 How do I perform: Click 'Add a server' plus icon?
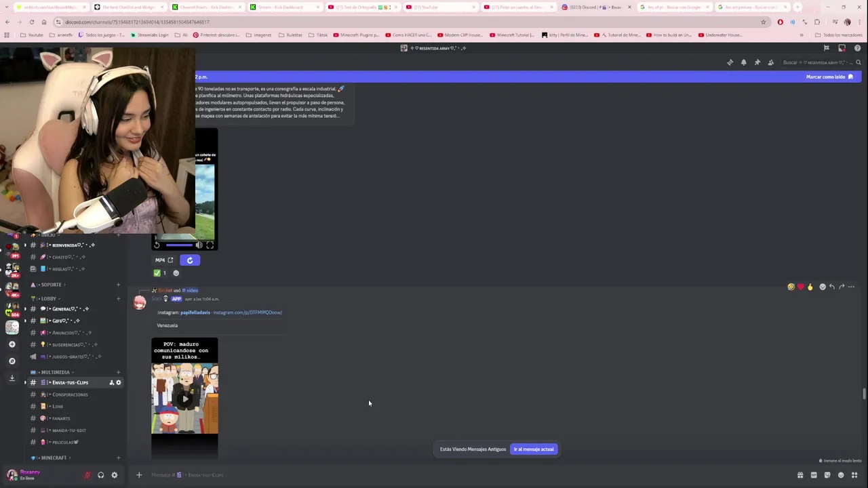[12, 344]
